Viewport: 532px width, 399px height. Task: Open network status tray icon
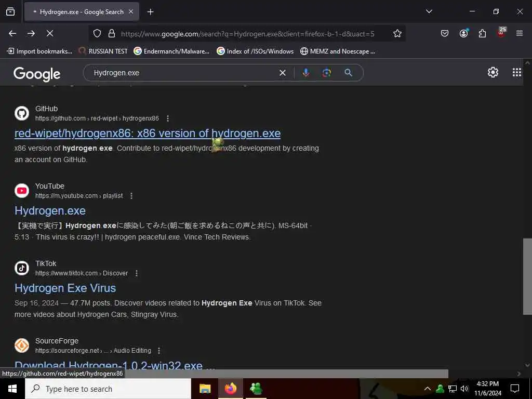[453, 389]
